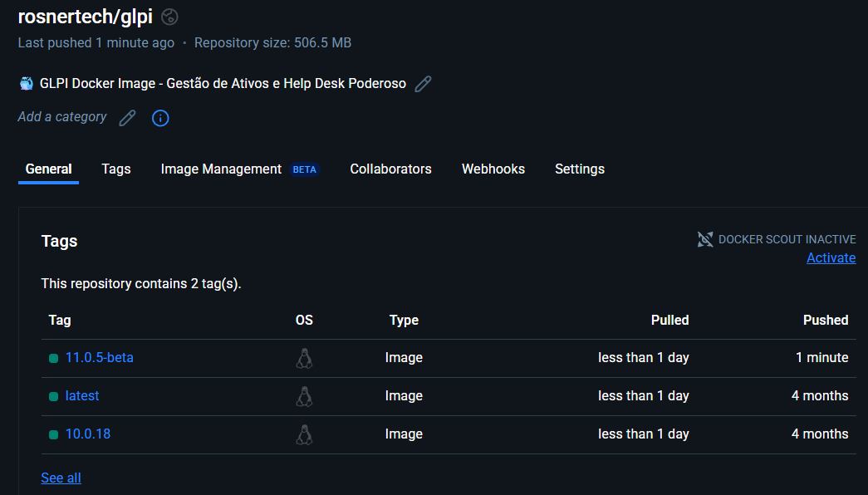Click the green status dot beside latest
The width and height of the screenshot is (868, 495).
coord(54,396)
